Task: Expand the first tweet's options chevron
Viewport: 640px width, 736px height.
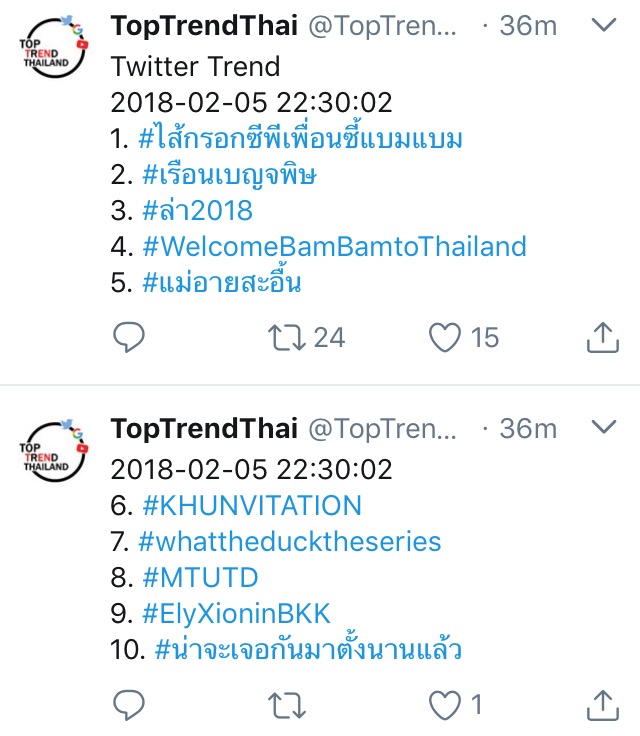Action: [604, 24]
